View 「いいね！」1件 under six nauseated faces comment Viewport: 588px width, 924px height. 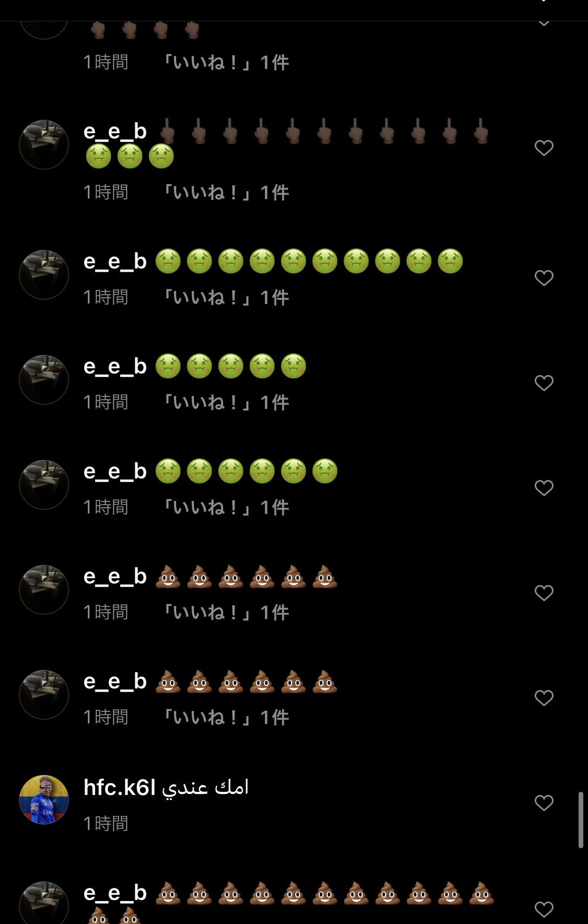point(226,508)
